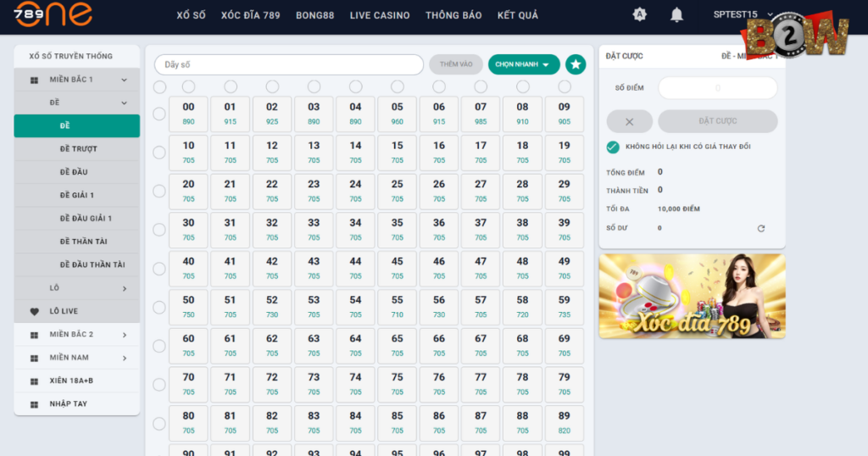
Task: Click the Dãy số input field
Action: tap(289, 64)
